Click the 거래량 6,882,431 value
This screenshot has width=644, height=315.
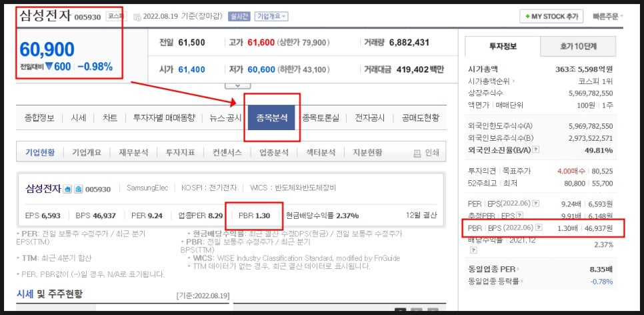(409, 42)
